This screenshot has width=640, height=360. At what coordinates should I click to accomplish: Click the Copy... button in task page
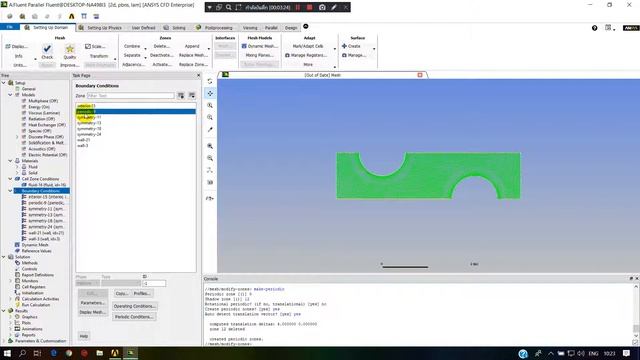(x=122, y=293)
